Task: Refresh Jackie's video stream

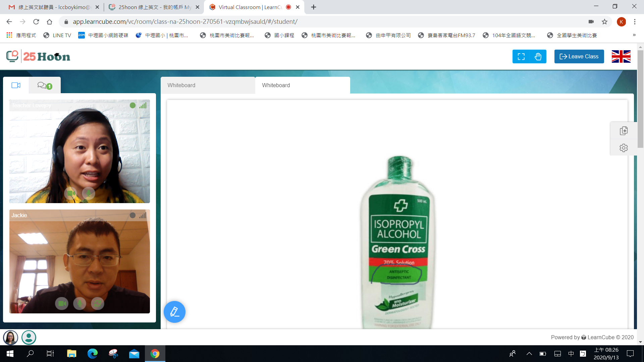Action: pyautogui.click(x=98, y=303)
